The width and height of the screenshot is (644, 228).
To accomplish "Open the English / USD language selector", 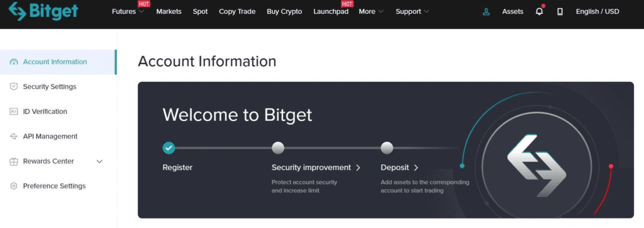I will 597,11.
